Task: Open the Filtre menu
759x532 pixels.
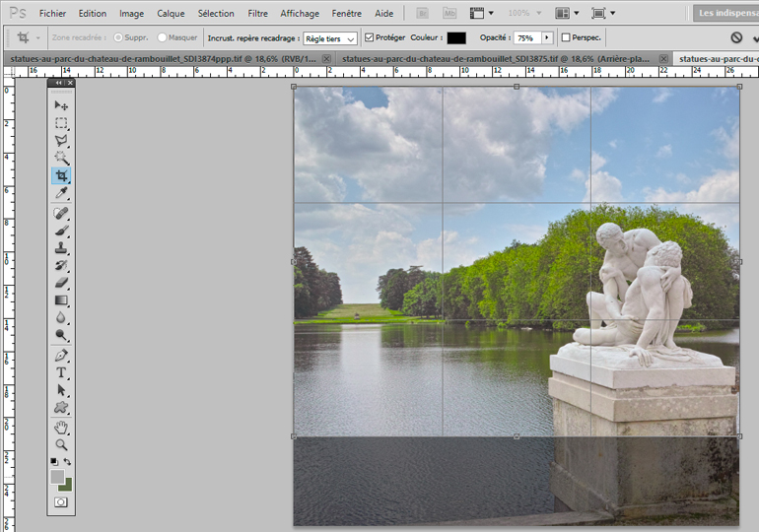Action: [x=257, y=14]
